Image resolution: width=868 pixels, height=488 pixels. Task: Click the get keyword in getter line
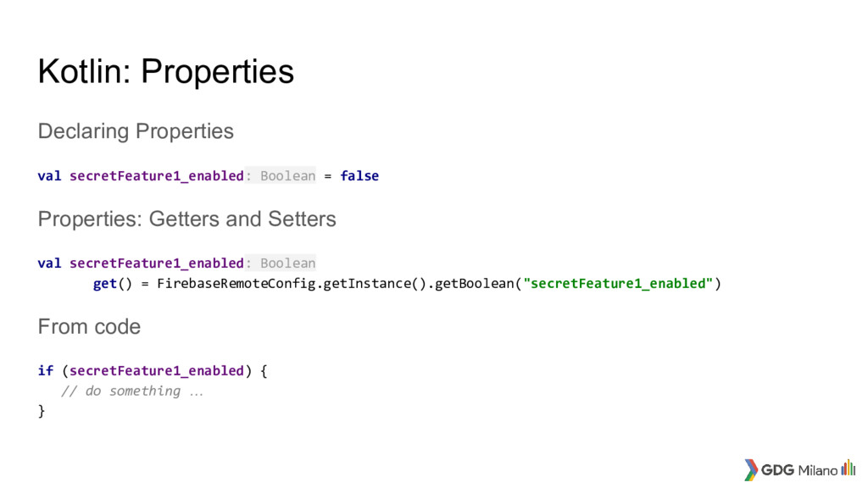[104, 284]
